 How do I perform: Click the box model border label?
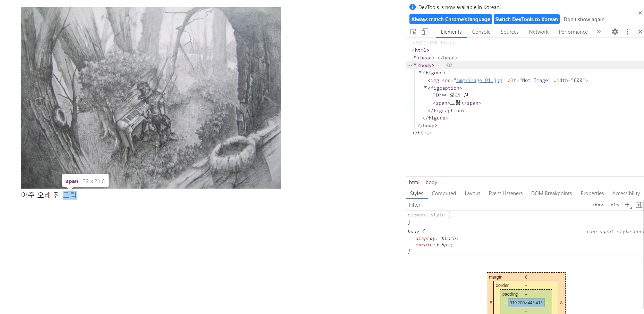(x=502, y=285)
